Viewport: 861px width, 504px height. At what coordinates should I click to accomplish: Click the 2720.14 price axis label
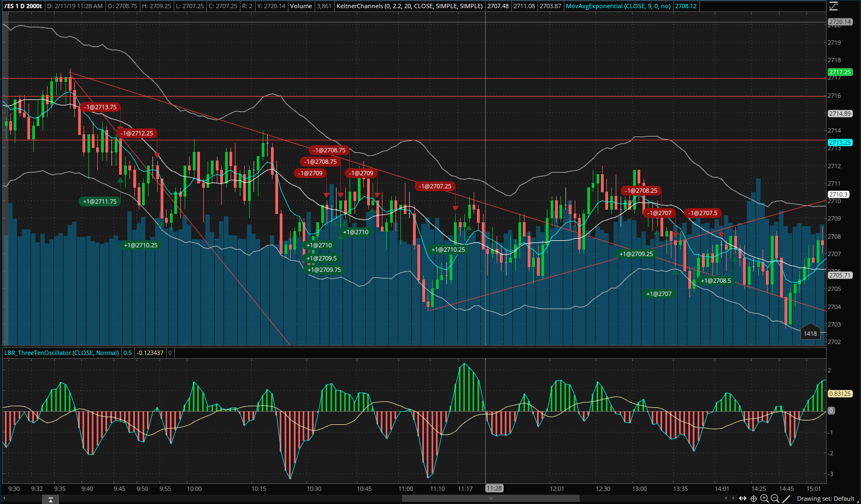click(x=840, y=22)
